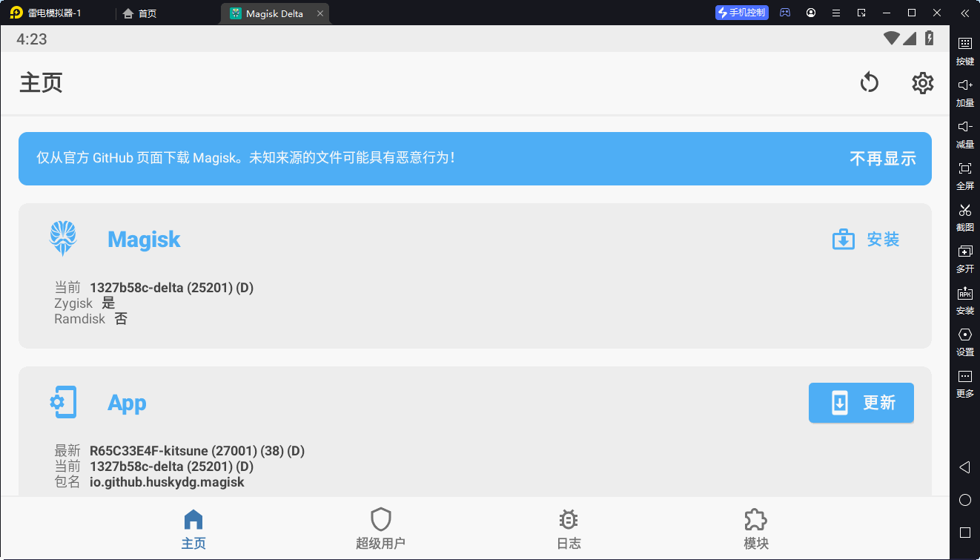
Task: Open the 超级用户 shield tab
Action: (380, 528)
